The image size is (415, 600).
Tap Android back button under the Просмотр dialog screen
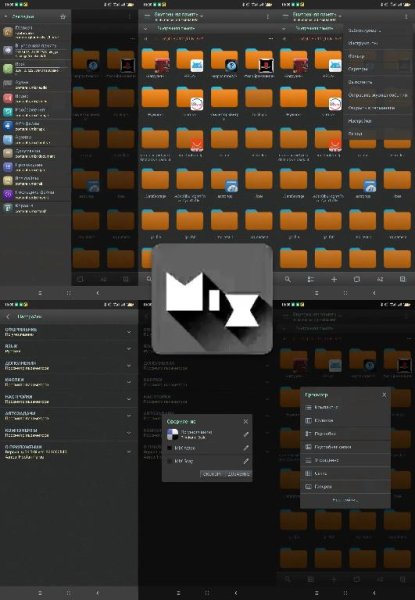374,593
